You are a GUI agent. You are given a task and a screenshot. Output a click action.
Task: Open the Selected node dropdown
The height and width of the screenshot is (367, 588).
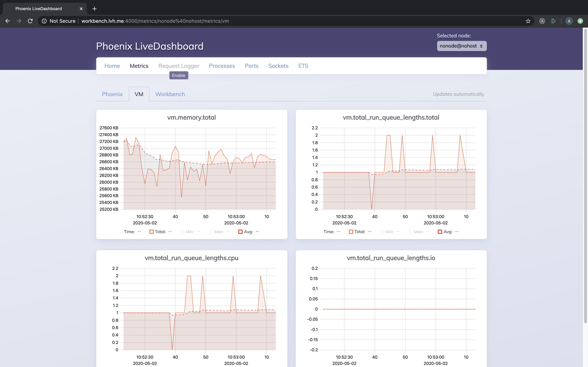(461, 46)
